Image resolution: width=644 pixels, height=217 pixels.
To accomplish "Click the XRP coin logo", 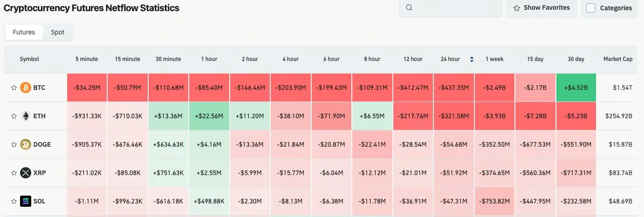I will click(x=26, y=173).
